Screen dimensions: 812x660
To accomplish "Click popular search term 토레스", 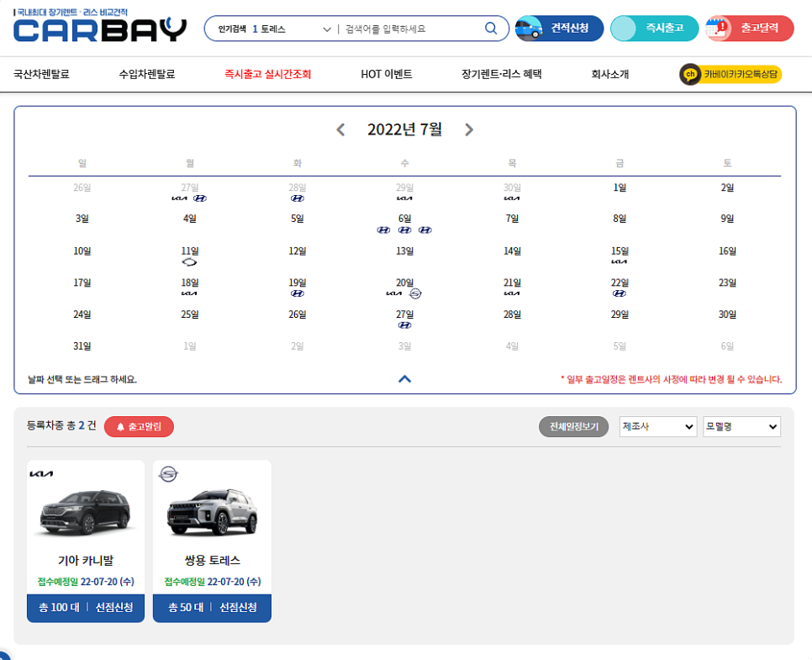I will click(x=273, y=29).
